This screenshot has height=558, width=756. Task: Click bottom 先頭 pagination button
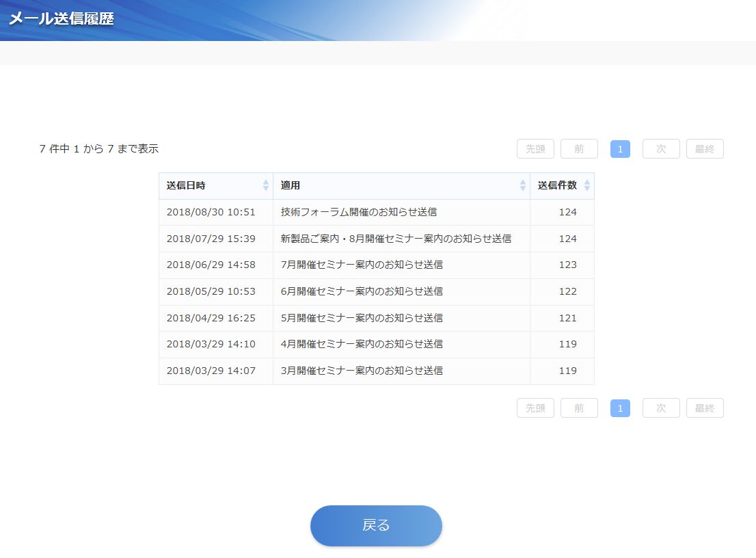click(535, 408)
